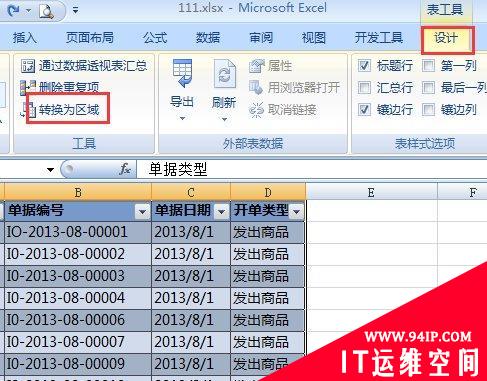This screenshot has height=381, width=487.
Task: Click the 用浏览器打开 icon
Action: (256, 87)
